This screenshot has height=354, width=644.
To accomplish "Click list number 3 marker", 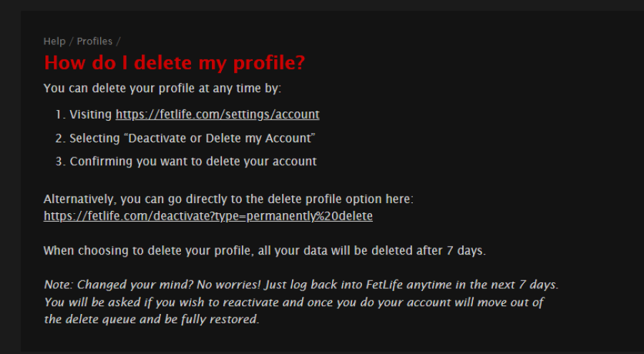I will tap(59, 162).
